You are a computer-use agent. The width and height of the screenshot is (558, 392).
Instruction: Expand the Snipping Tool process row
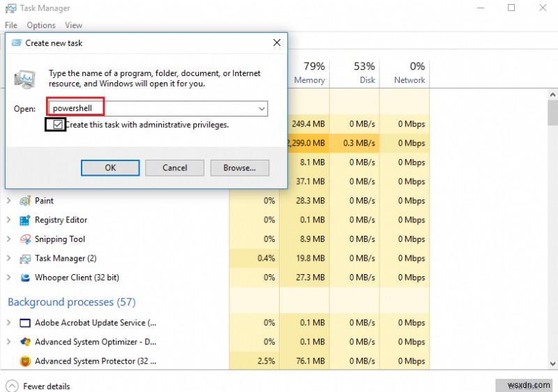click(9, 239)
